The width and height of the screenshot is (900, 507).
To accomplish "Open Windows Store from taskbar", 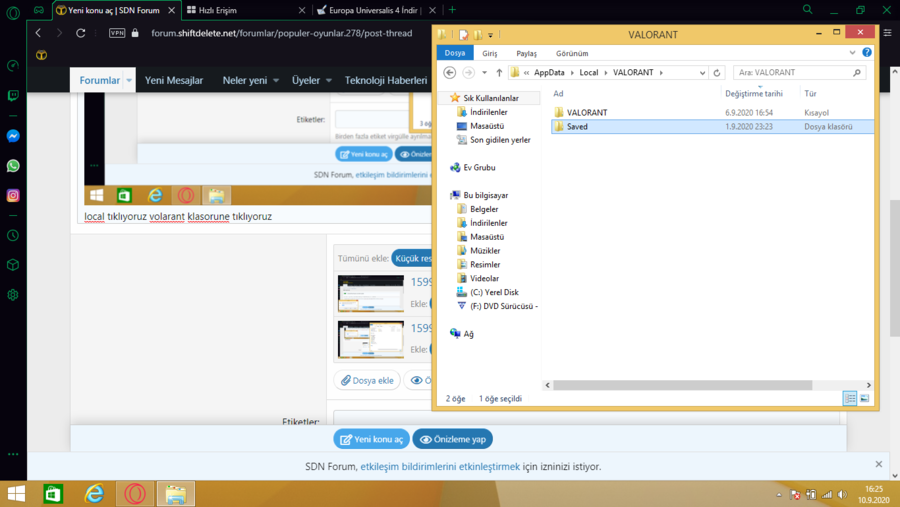I will 53,494.
